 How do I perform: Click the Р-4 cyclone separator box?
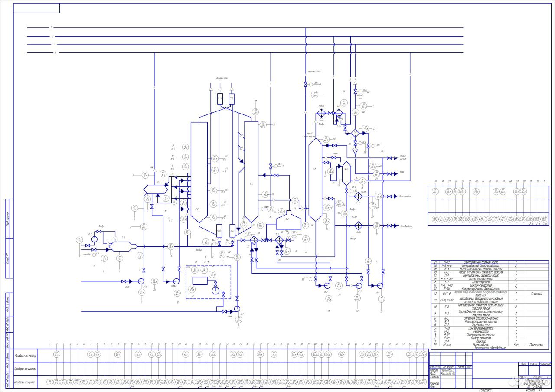pos(232,99)
